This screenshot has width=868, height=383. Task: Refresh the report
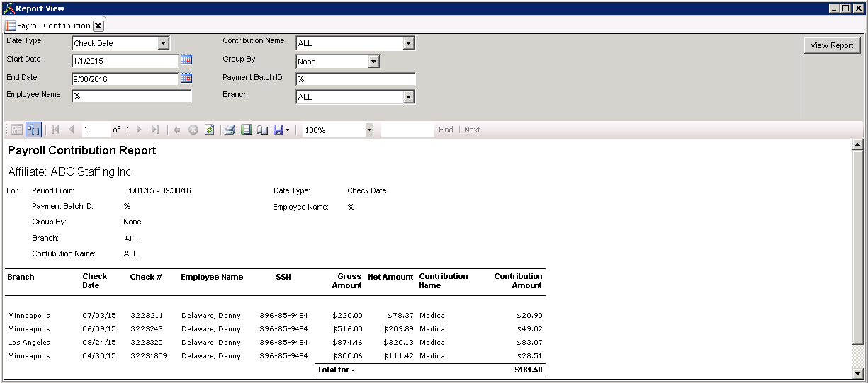[x=209, y=130]
